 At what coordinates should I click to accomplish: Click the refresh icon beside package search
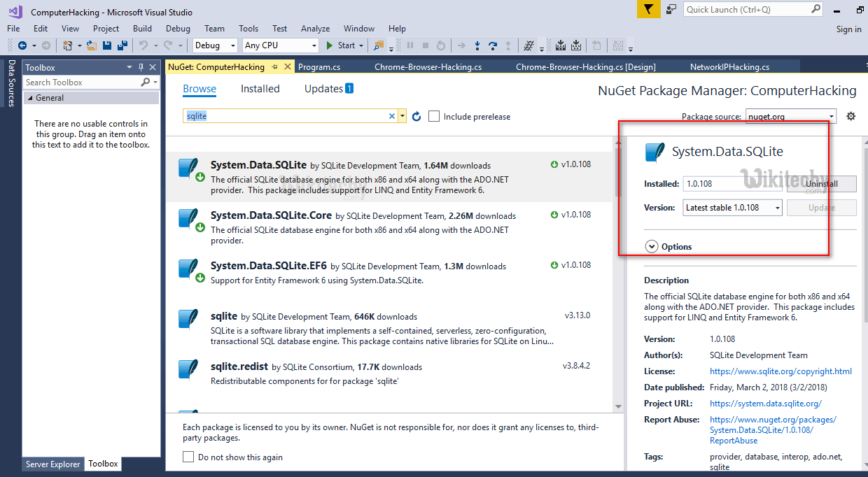point(416,117)
